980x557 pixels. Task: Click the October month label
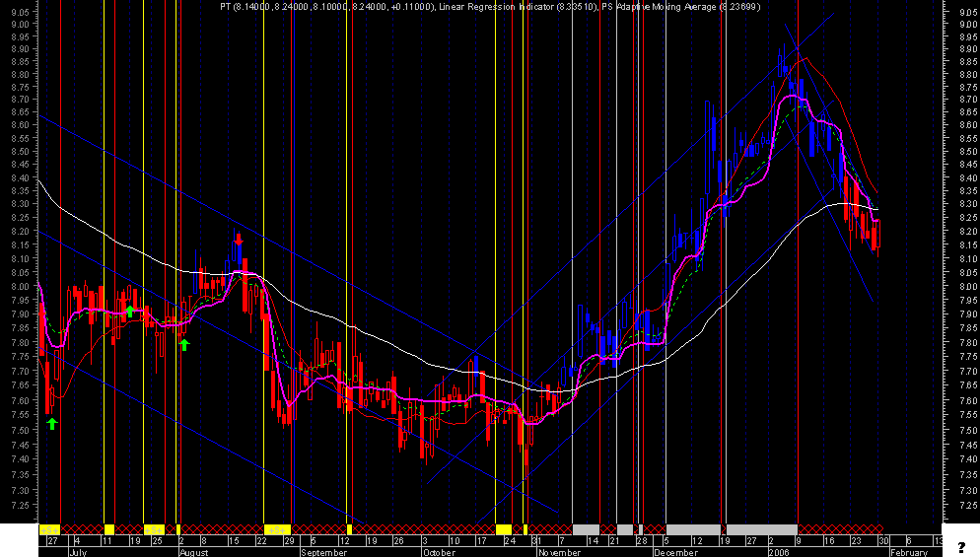pos(439,553)
